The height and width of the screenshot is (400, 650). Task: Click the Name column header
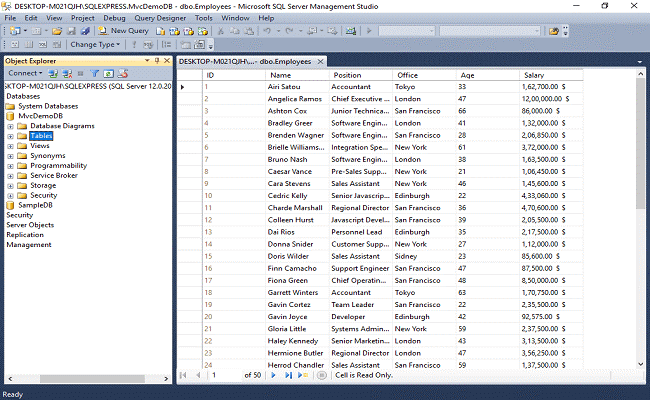tap(298, 75)
